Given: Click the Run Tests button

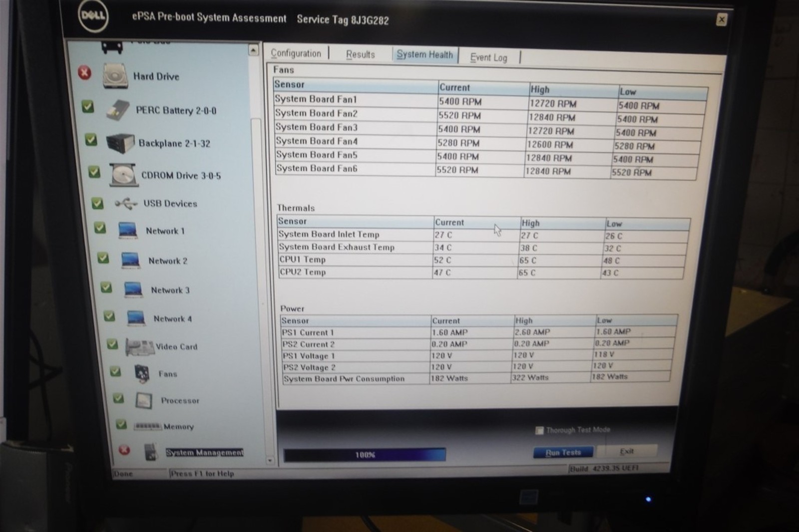Looking at the screenshot, I should 563,452.
